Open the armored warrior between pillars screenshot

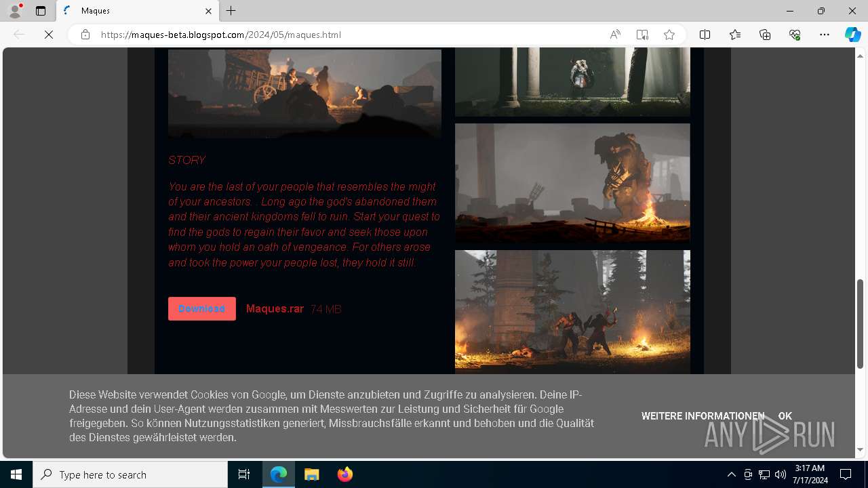coord(572,82)
